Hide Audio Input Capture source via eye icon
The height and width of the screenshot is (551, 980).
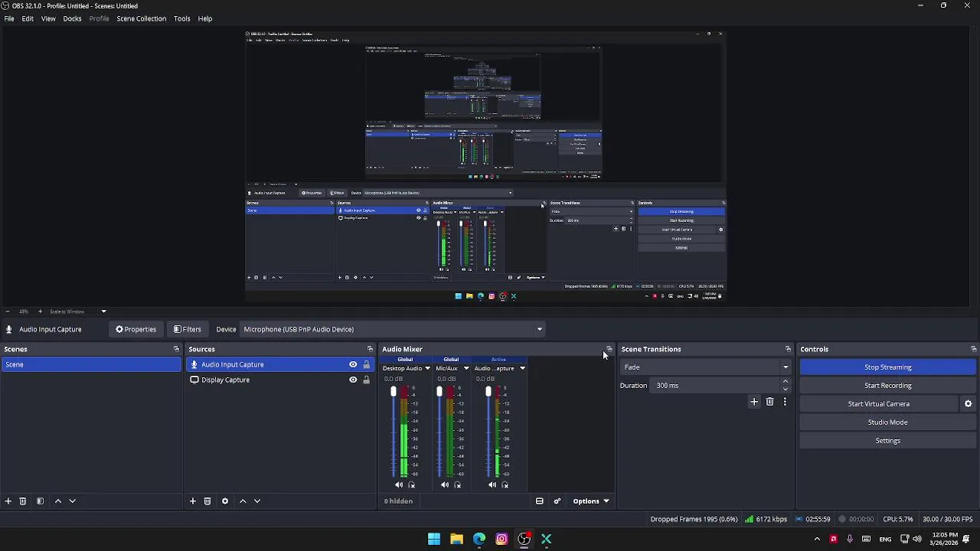[x=353, y=365]
